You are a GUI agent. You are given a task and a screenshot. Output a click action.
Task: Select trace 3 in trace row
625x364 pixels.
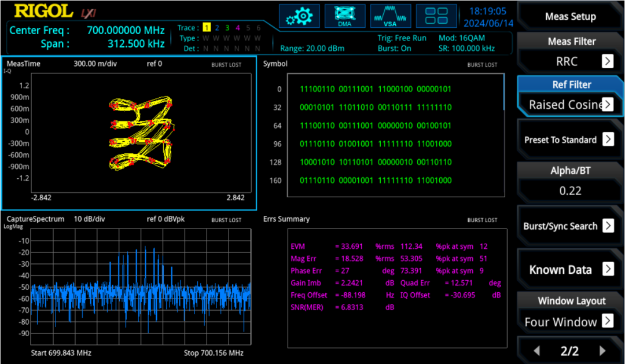tap(227, 28)
